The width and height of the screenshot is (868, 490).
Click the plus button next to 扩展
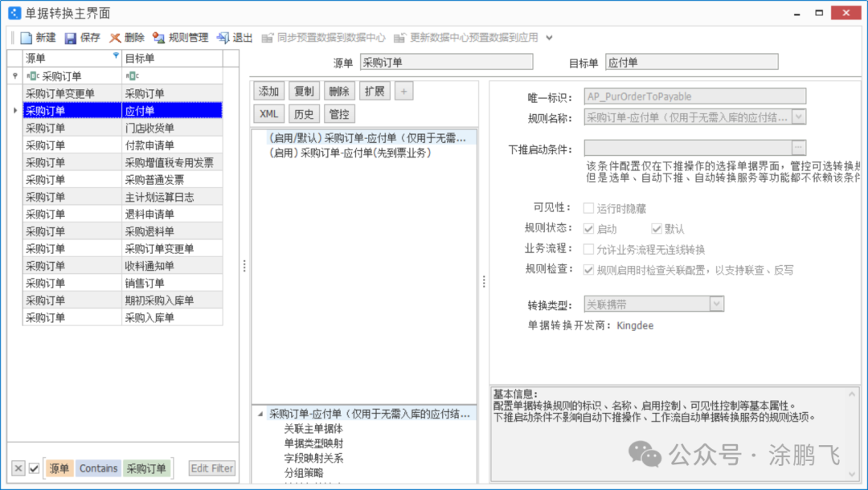(403, 91)
